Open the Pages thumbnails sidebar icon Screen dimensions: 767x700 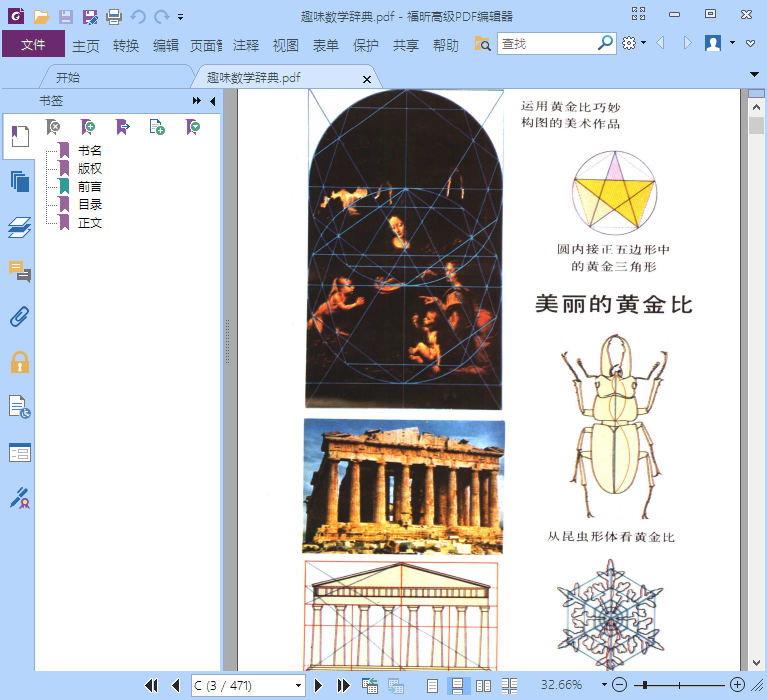[20, 181]
